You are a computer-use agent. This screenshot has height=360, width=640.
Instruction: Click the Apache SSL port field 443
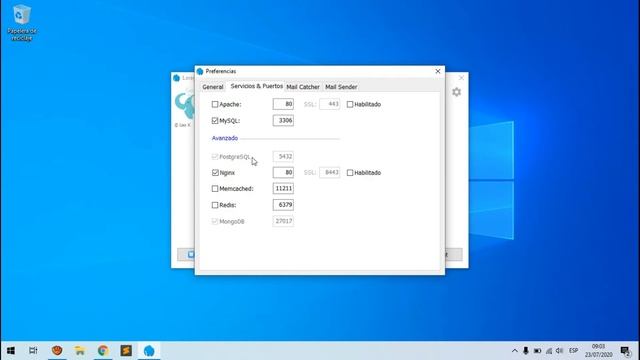click(x=330, y=104)
